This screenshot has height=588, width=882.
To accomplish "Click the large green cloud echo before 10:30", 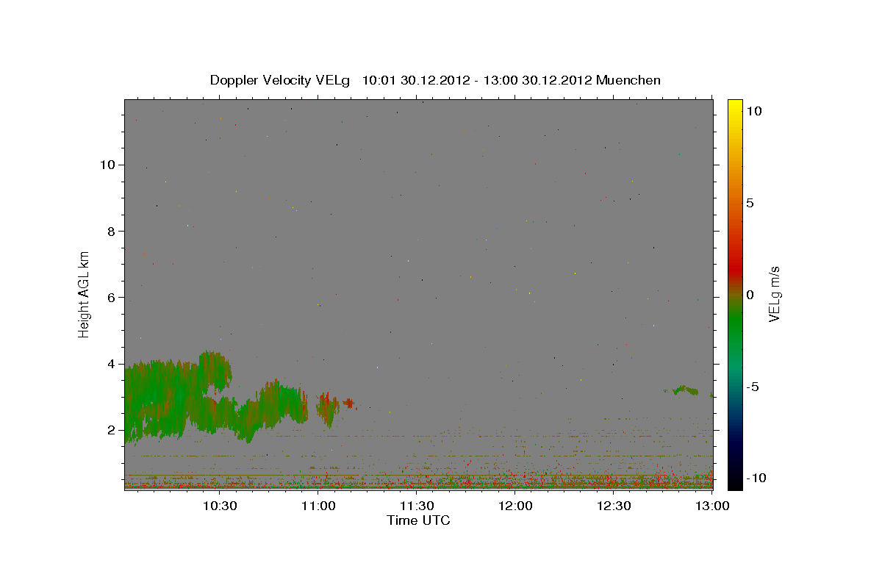I will click(x=176, y=397).
